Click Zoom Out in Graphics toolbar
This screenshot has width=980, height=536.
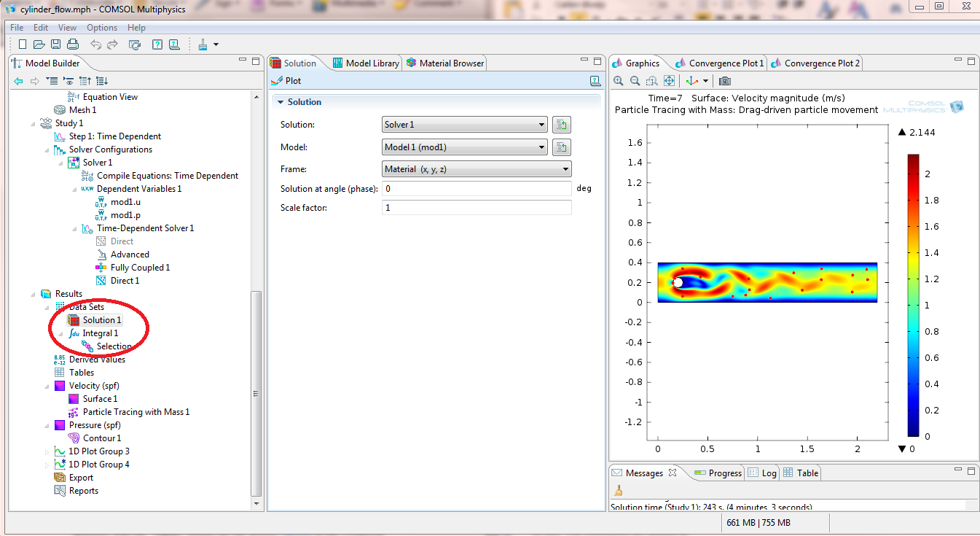click(635, 81)
